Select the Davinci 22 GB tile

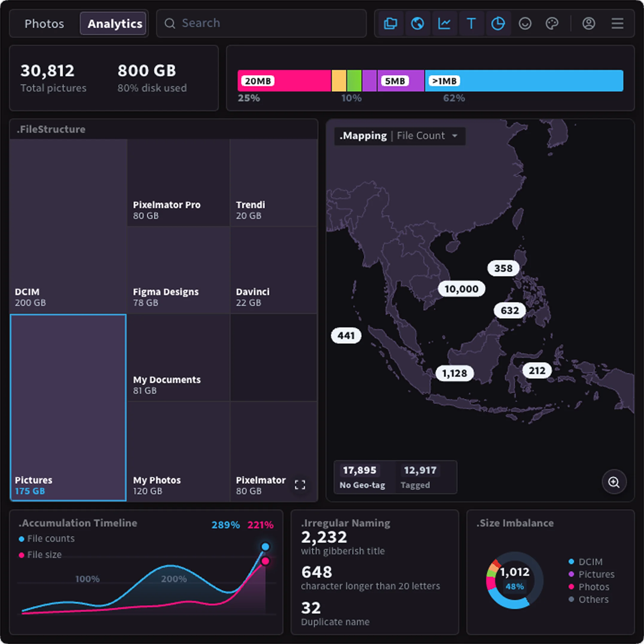pyautogui.click(x=274, y=270)
